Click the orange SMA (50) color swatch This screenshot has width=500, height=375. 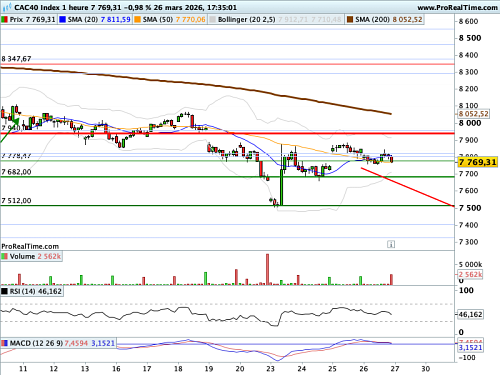(x=137, y=20)
